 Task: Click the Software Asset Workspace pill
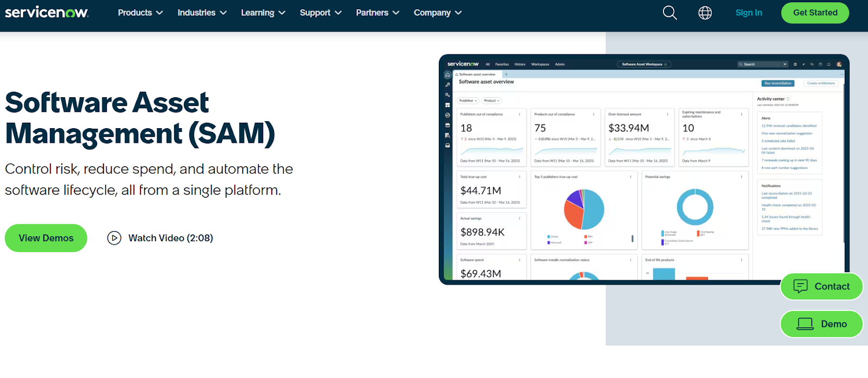coord(644,64)
